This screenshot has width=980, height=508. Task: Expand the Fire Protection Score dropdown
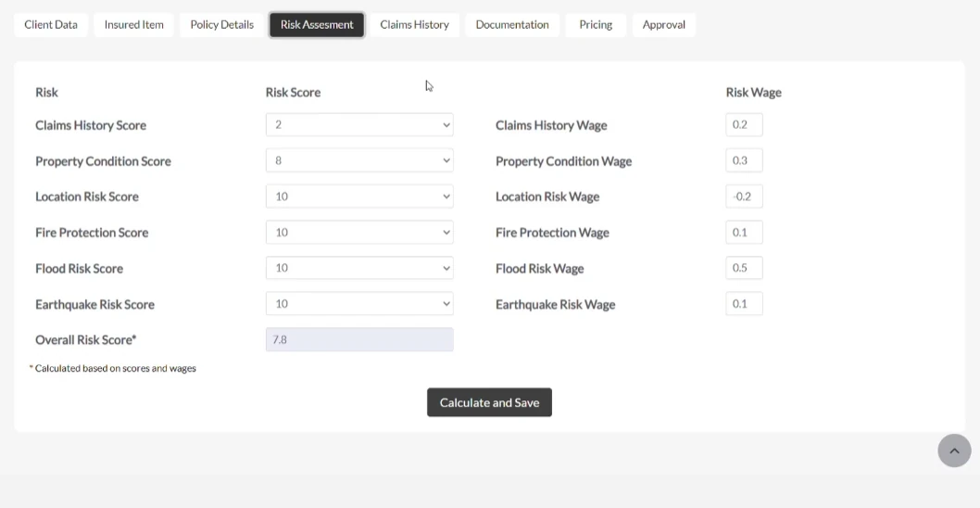click(359, 232)
